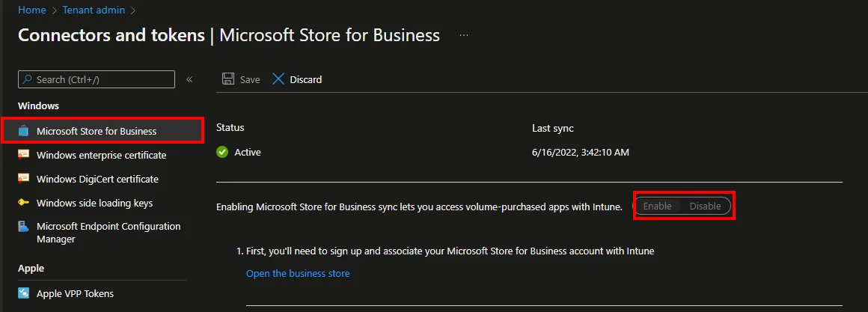Click the Windows enterprise certificate icon

(x=24, y=155)
